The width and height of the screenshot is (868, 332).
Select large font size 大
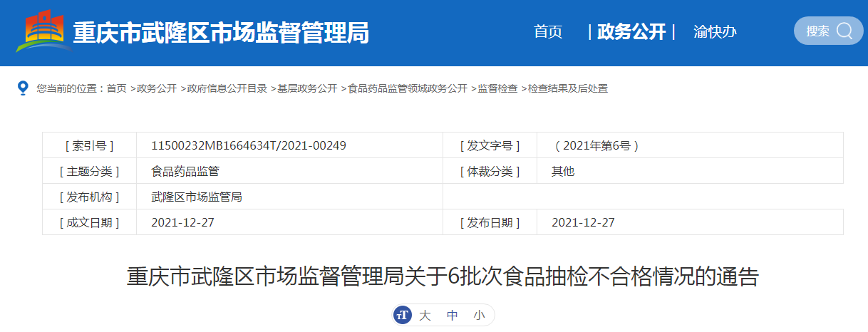tap(425, 315)
